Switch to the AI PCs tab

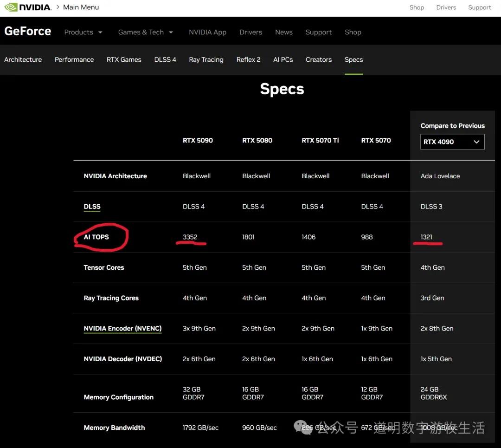pos(283,59)
